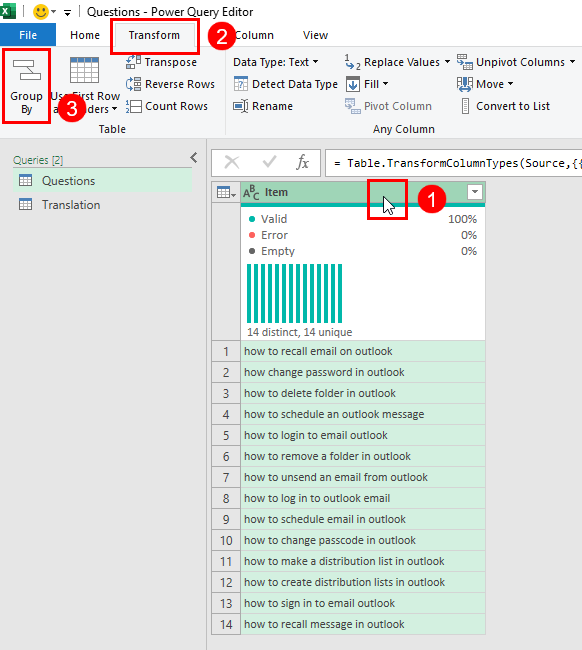Viewport: 582px width, 650px height.
Task: Click the Convert to List icon
Action: [x=466, y=106]
